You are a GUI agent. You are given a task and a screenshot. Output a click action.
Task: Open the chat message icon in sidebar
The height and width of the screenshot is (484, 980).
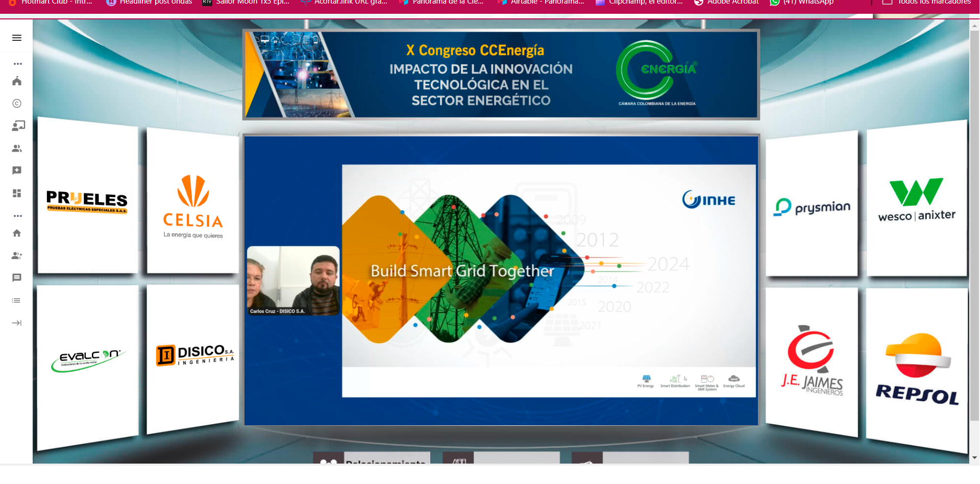[17, 278]
